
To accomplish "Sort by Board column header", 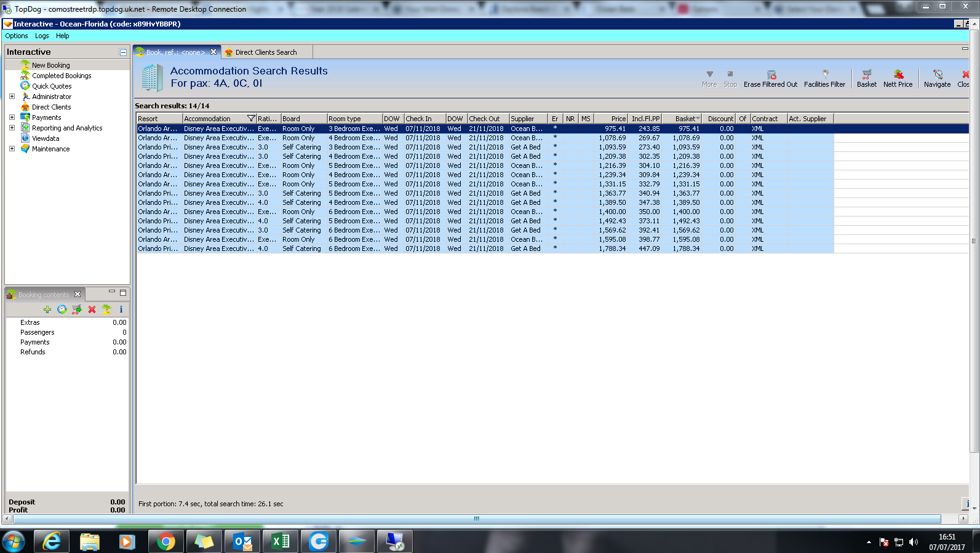I will click(x=304, y=119).
